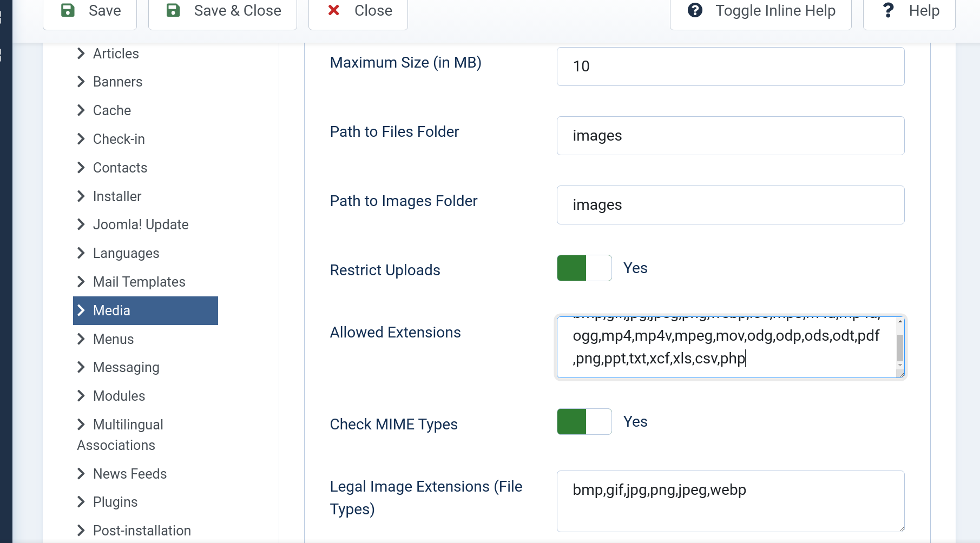Viewport: 980px width, 543px height.
Task: Expand the Multilingual Associations chevron
Action: click(81, 425)
